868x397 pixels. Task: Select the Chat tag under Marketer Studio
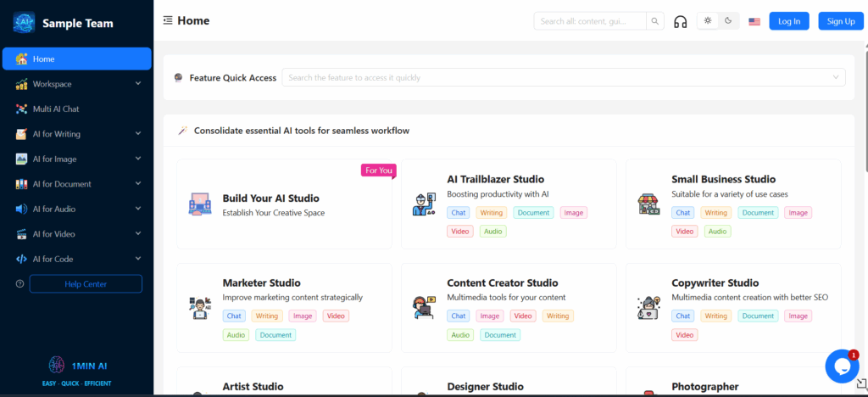234,316
